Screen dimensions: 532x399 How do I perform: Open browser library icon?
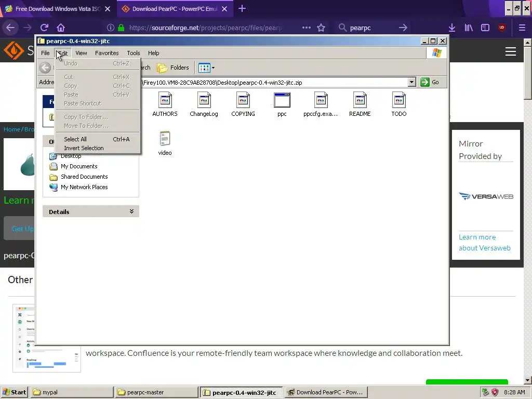(x=469, y=28)
